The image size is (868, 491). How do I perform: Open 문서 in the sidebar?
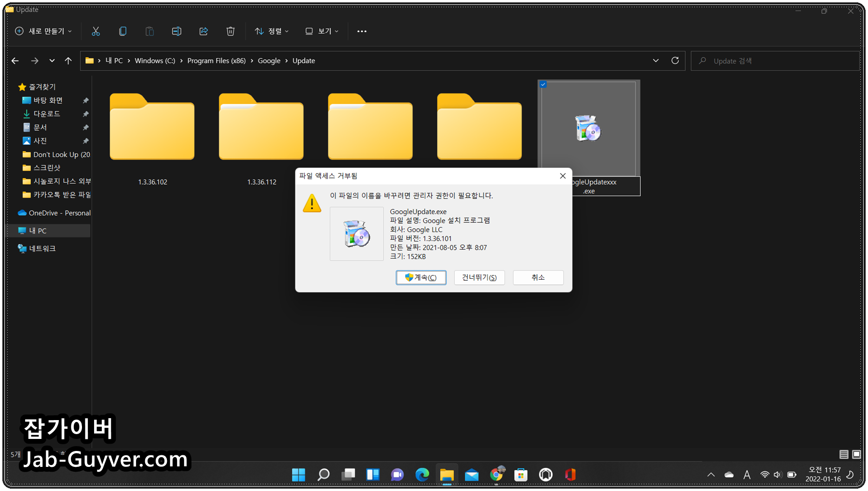point(40,127)
